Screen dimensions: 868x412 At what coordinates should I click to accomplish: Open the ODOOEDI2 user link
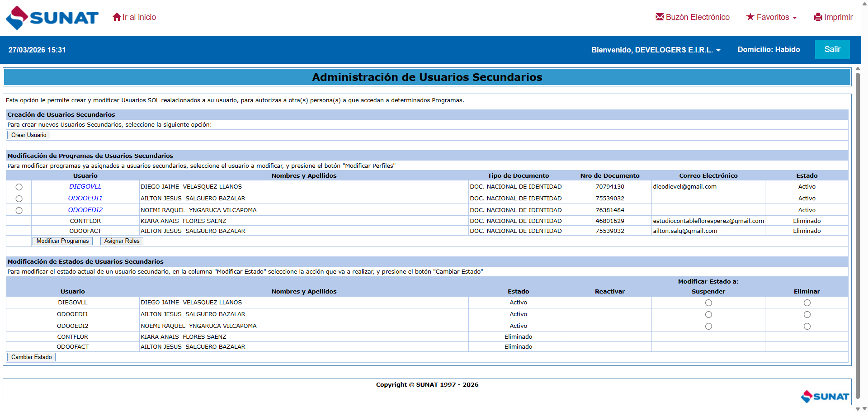tap(85, 210)
